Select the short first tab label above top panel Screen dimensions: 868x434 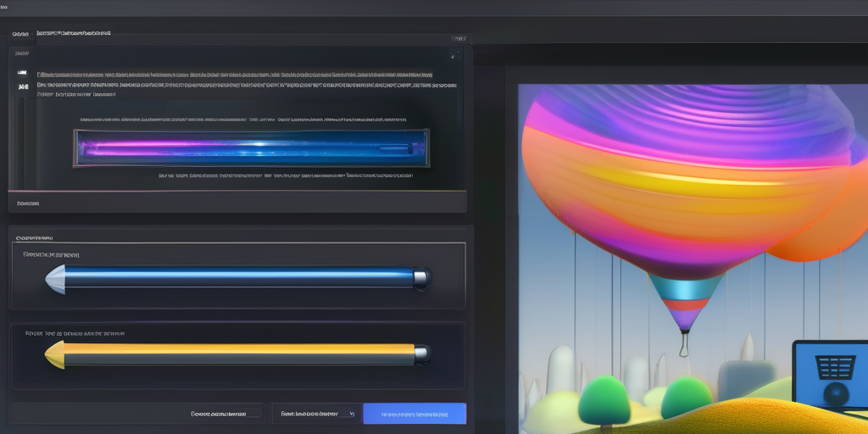[x=20, y=34]
